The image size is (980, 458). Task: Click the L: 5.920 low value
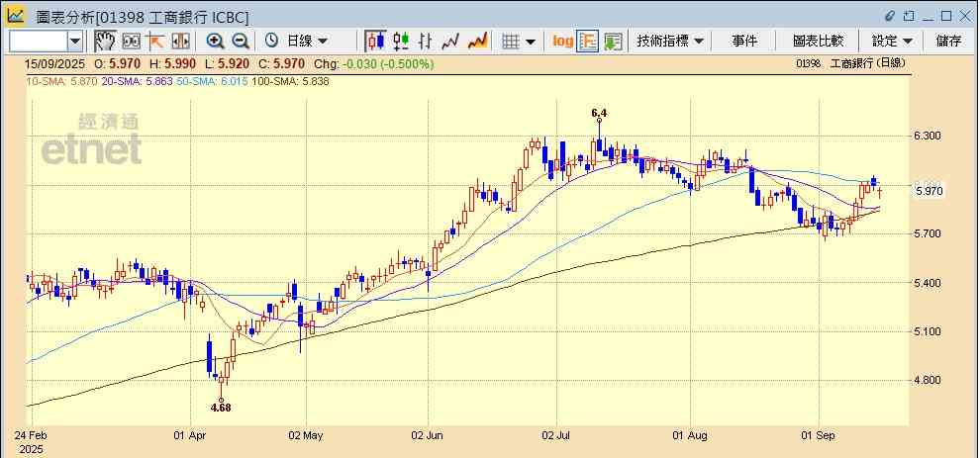point(227,63)
